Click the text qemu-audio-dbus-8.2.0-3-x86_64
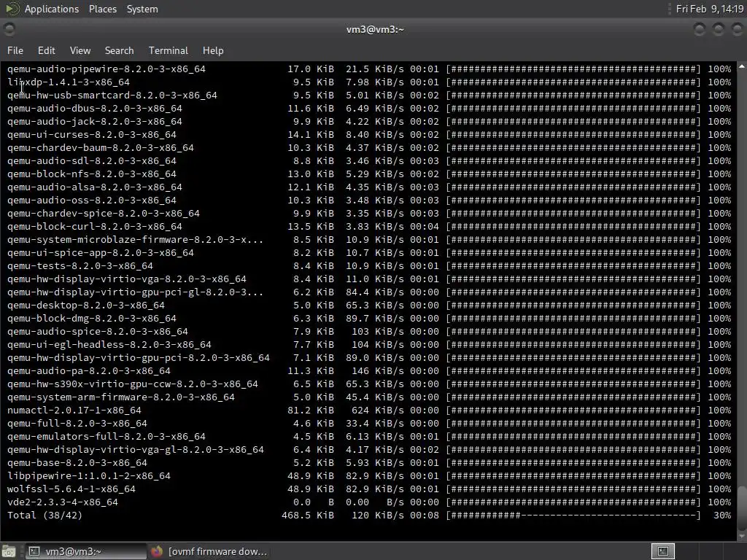Viewport: 747px width, 560px height. click(94, 109)
